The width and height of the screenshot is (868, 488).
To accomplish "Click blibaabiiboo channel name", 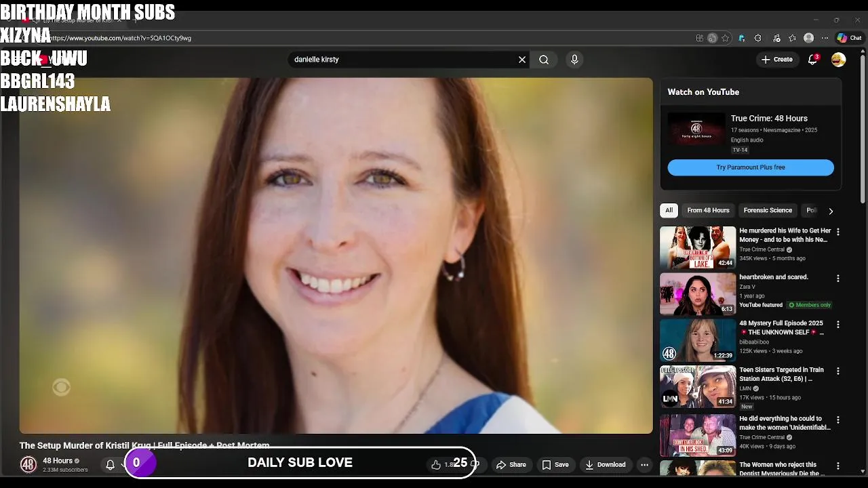I will (x=754, y=342).
